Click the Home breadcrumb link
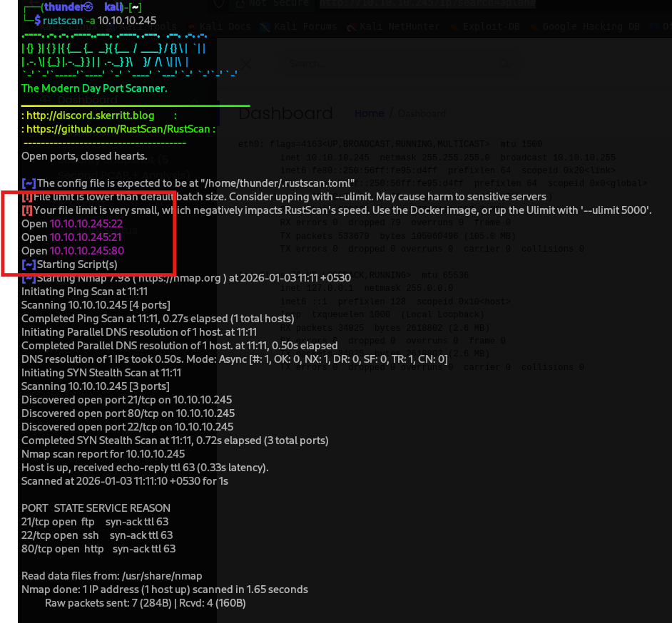 [x=369, y=113]
